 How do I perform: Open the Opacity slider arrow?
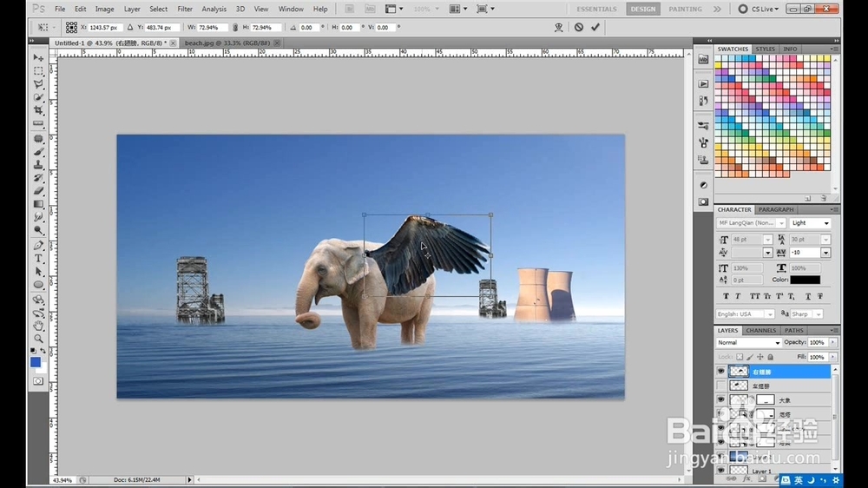tap(832, 343)
